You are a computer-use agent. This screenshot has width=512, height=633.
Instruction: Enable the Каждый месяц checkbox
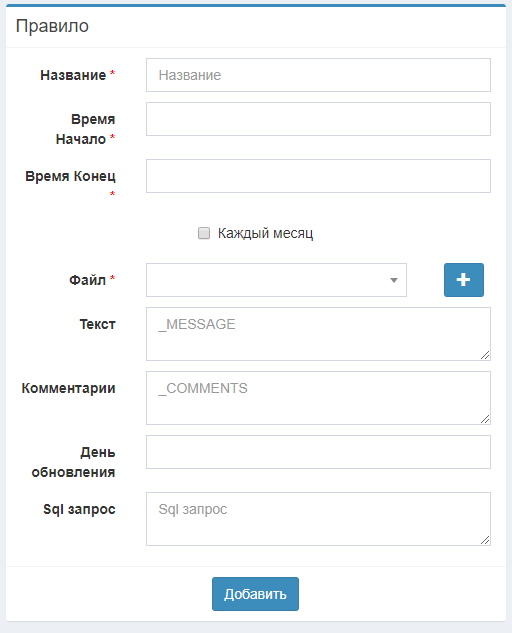point(204,233)
